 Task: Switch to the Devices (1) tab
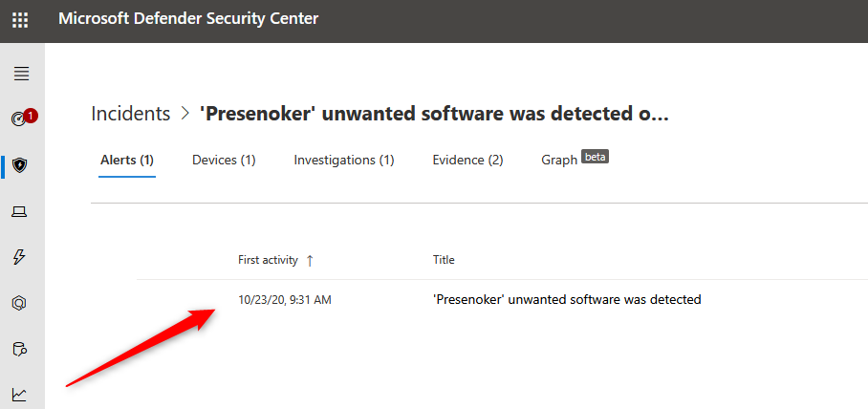[224, 160]
